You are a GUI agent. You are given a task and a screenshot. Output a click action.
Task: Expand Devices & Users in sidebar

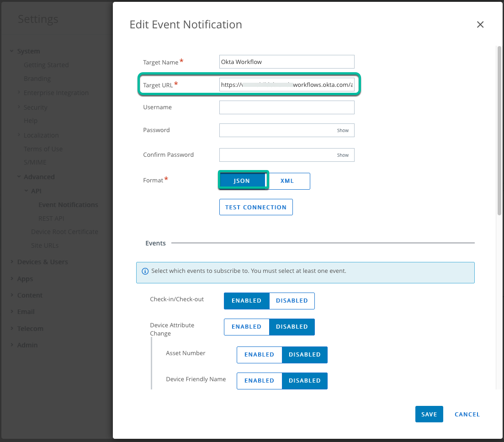[42, 262]
